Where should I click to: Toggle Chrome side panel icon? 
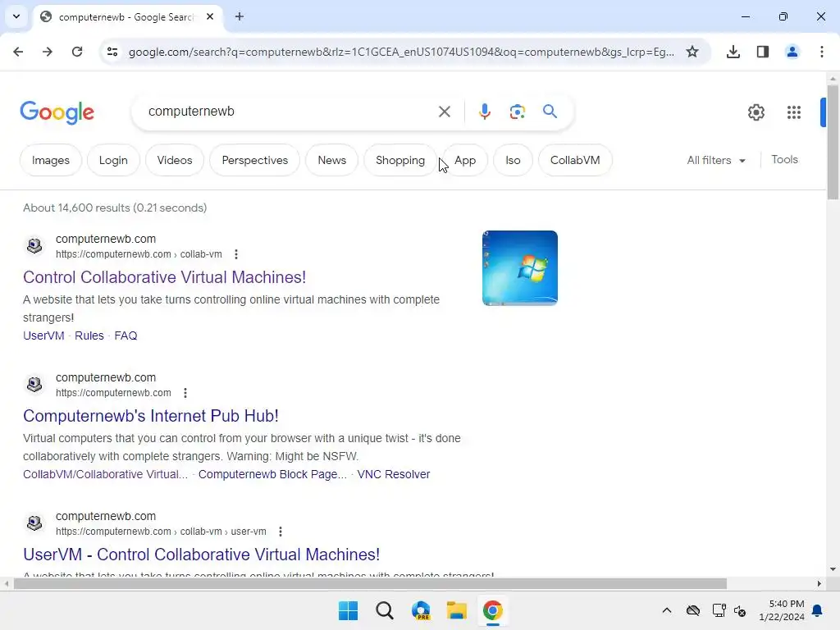coord(762,52)
